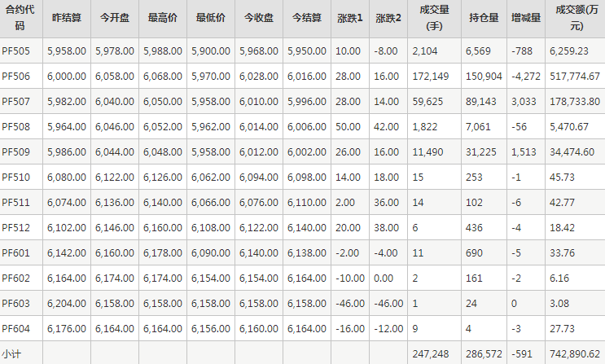605x364 pixels.
Task: Click the 最低价 column header
Action: [211, 18]
